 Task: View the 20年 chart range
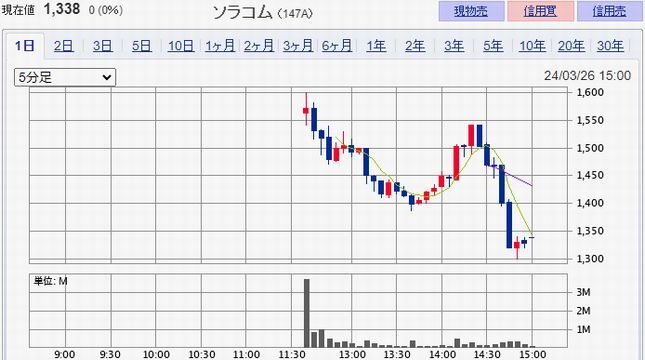point(571,46)
